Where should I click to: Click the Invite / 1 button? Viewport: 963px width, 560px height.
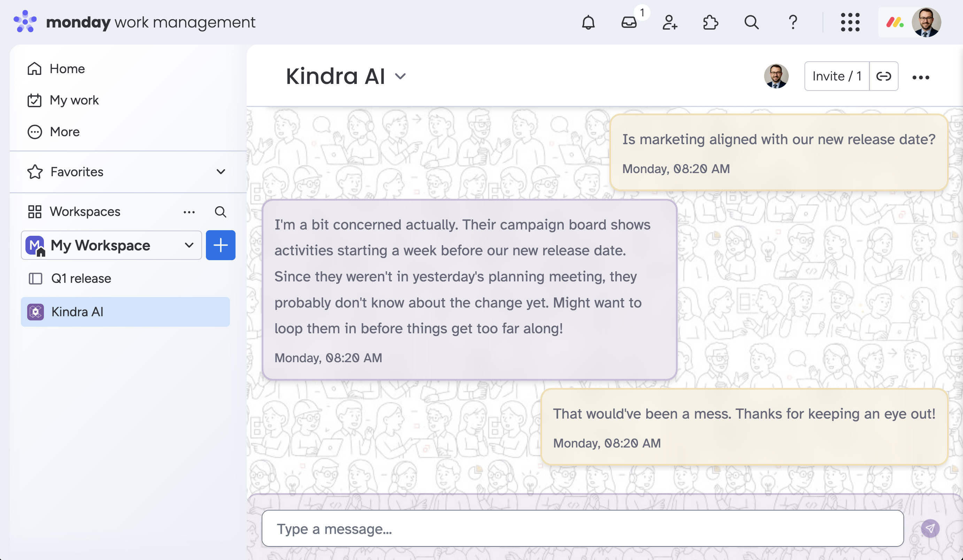point(837,76)
